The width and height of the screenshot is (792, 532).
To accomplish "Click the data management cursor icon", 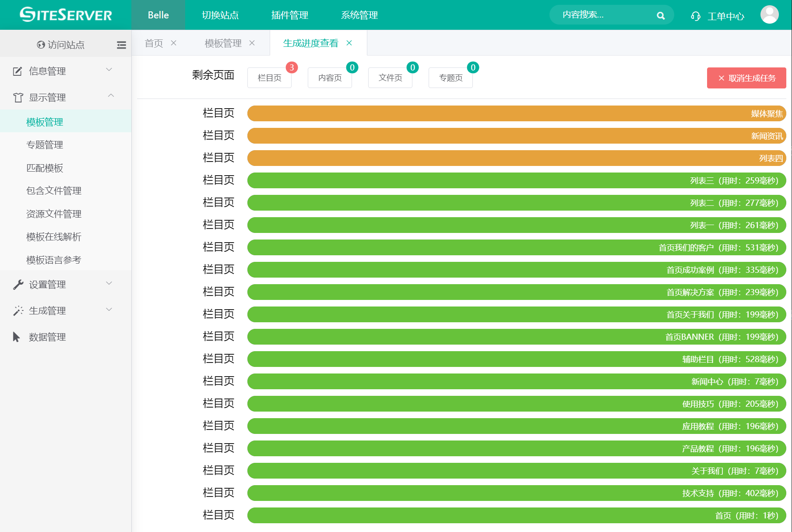I will pyautogui.click(x=17, y=337).
